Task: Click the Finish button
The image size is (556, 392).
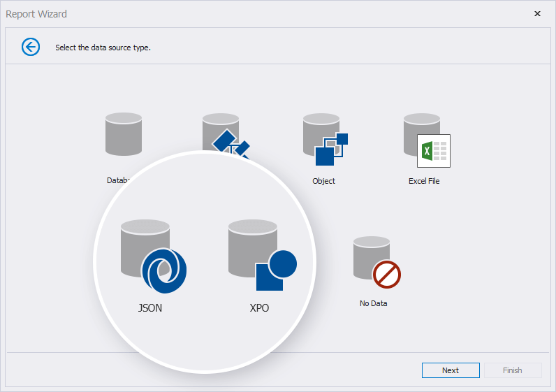Action: pos(512,370)
